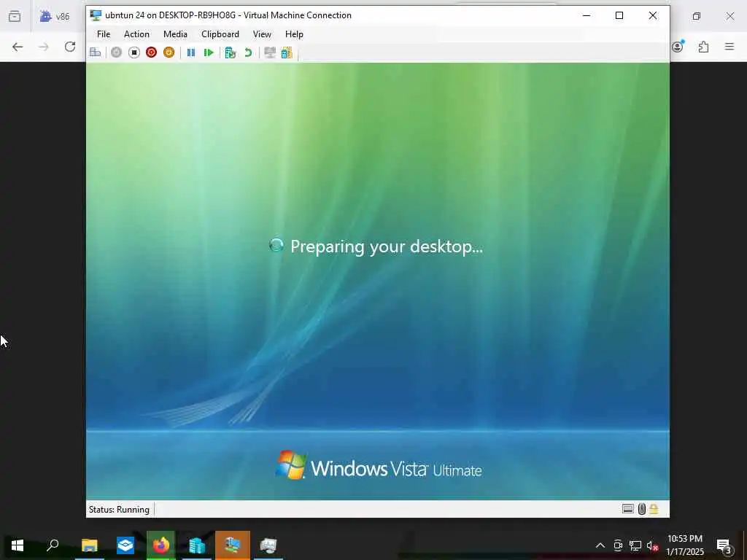This screenshot has width=747, height=560.
Task: Open the File menu
Action: pyautogui.click(x=104, y=34)
